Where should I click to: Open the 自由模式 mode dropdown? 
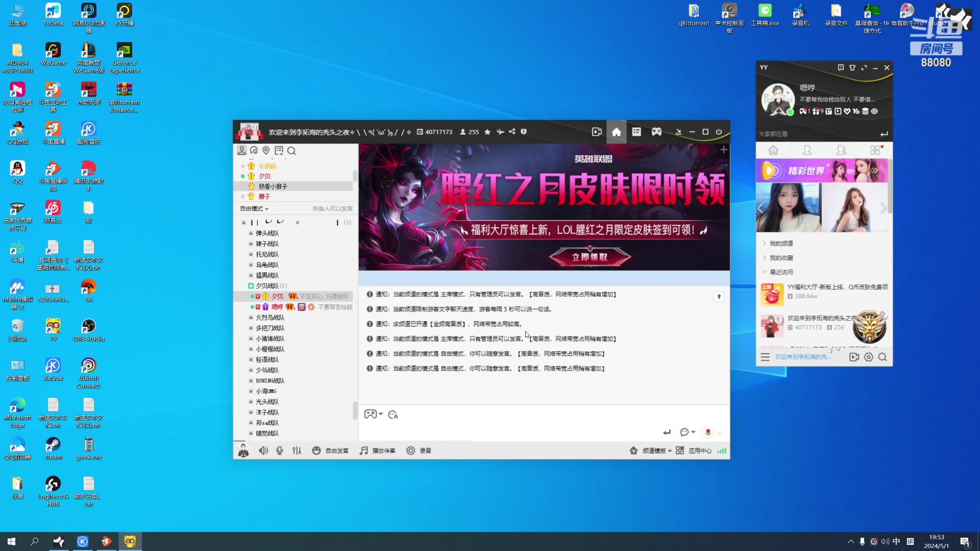pos(254,208)
